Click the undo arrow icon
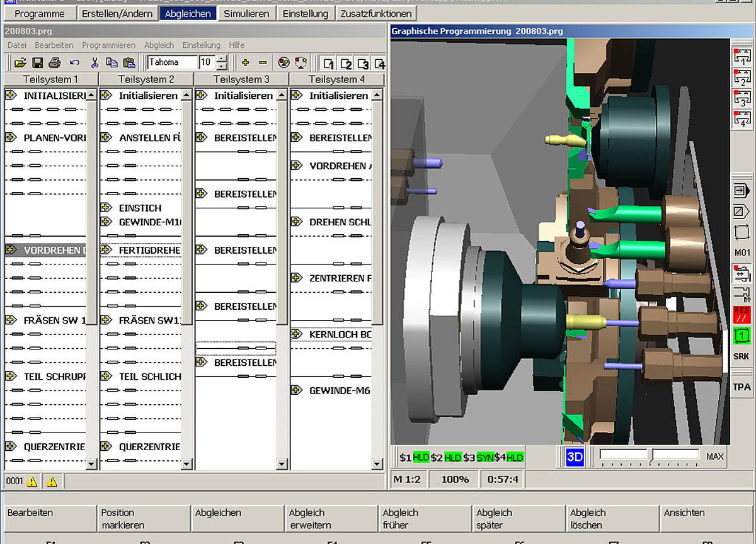This screenshot has width=756, height=544. click(75, 62)
